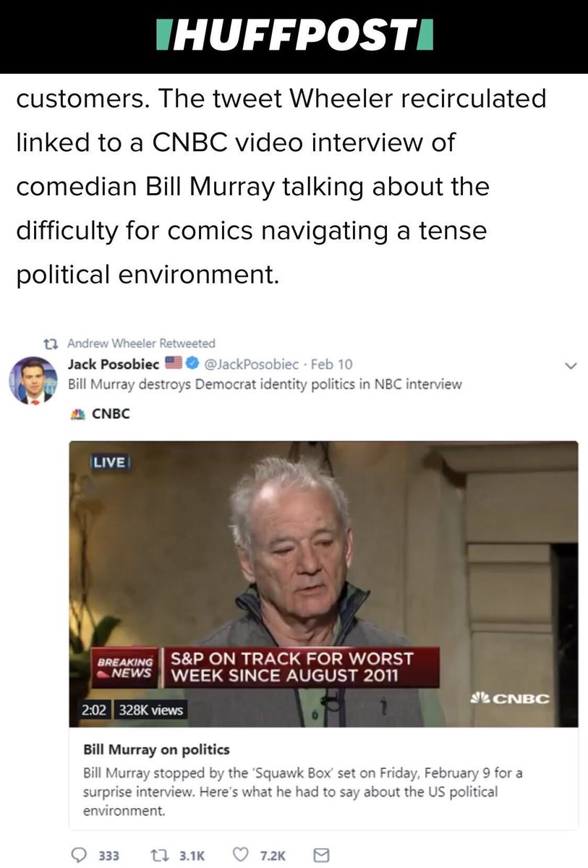Viewport: 588px width, 868px height.
Task: Click the tweet text about Bill Murray destroys
Action: pyautogui.click(x=265, y=384)
